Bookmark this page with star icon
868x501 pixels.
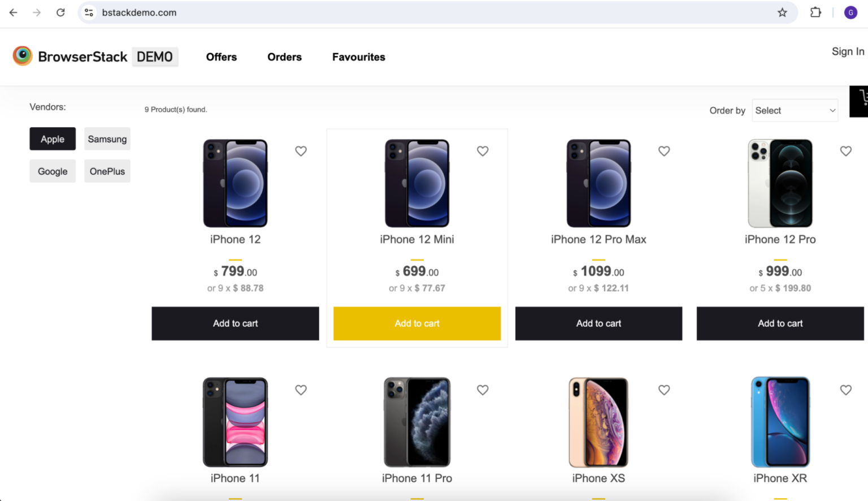[x=782, y=12]
